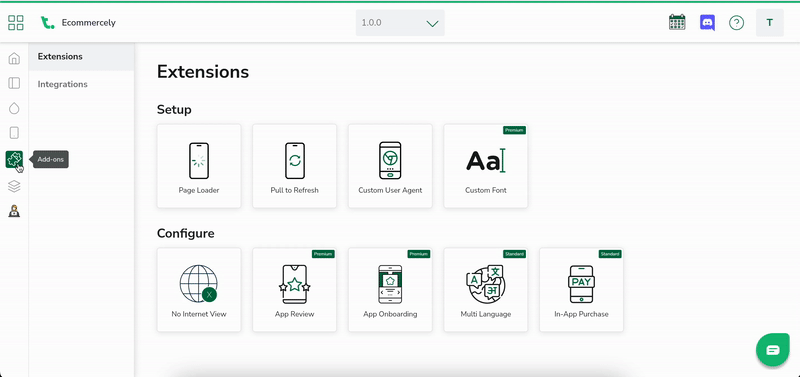The width and height of the screenshot is (800, 377).
Task: Open the Page Loader extension card
Action: (199, 166)
